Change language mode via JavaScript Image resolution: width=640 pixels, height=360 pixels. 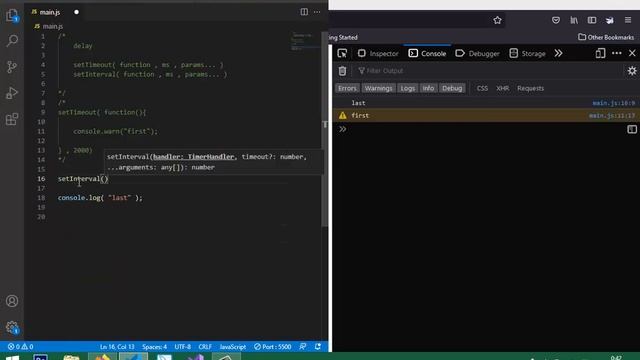tap(233, 347)
